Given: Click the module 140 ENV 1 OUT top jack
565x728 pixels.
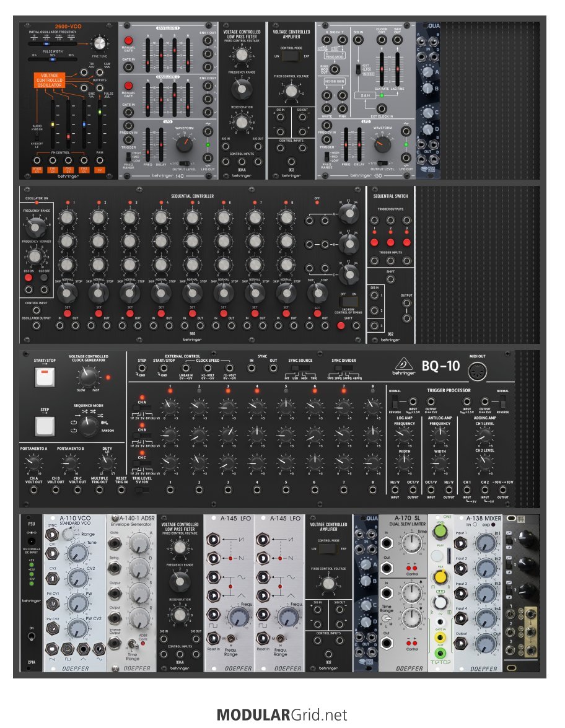Looking at the screenshot, I should click(208, 41).
